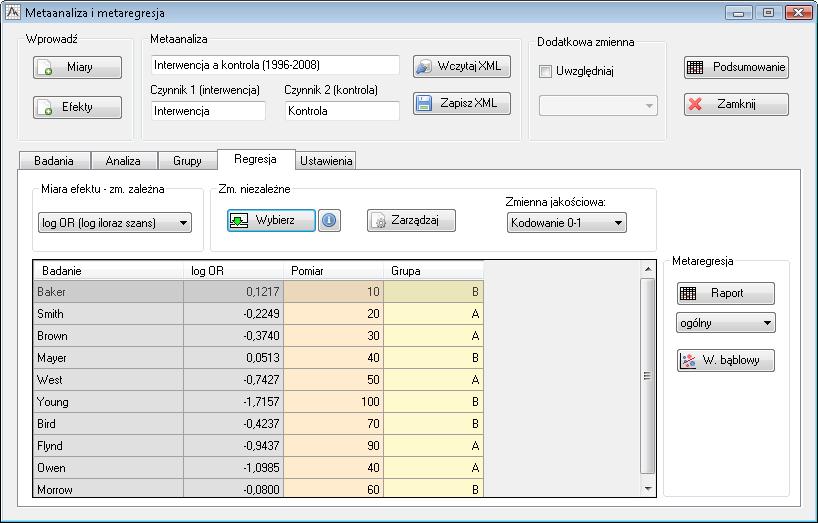The width and height of the screenshot is (818, 523).
Task: Open the Kodowanie 0-1 dropdown
Action: [x=567, y=223]
